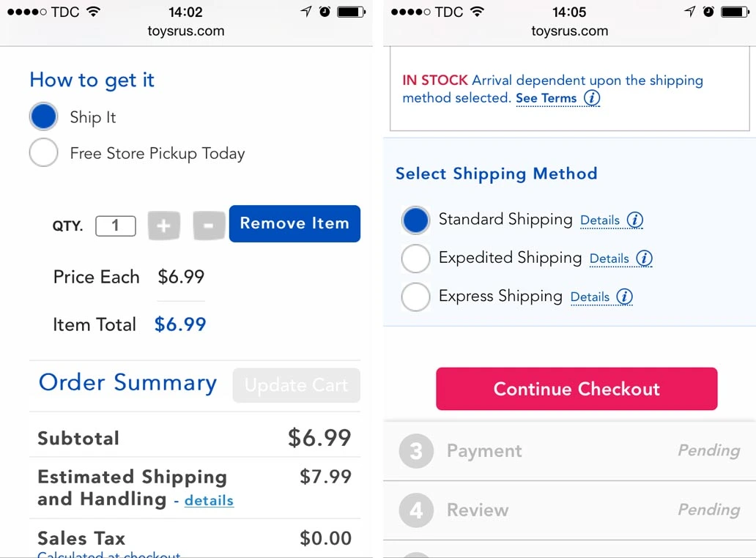The width and height of the screenshot is (756, 558).
Task: Tap step 4 Review number badge
Action: click(x=416, y=510)
